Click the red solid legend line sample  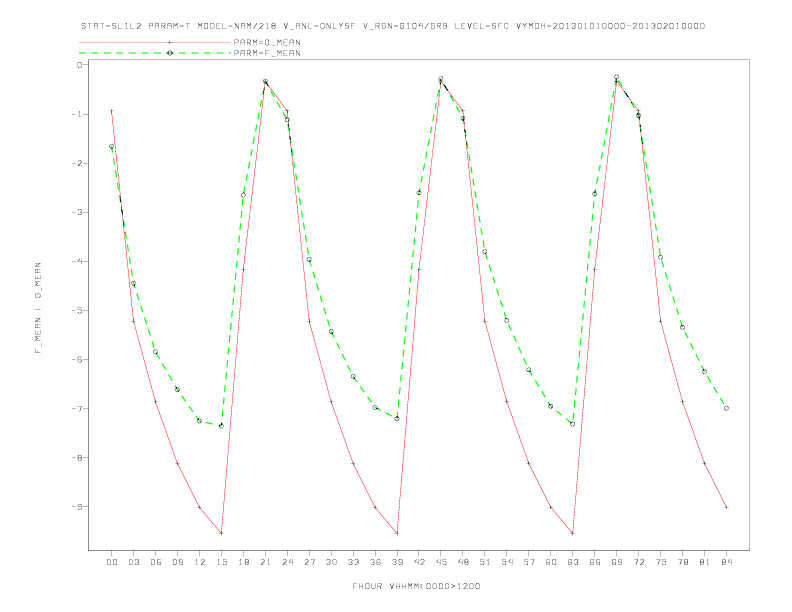[x=155, y=42]
